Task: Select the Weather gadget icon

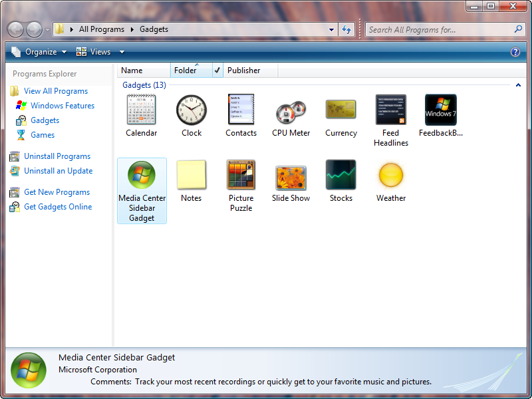Action: 391,175
